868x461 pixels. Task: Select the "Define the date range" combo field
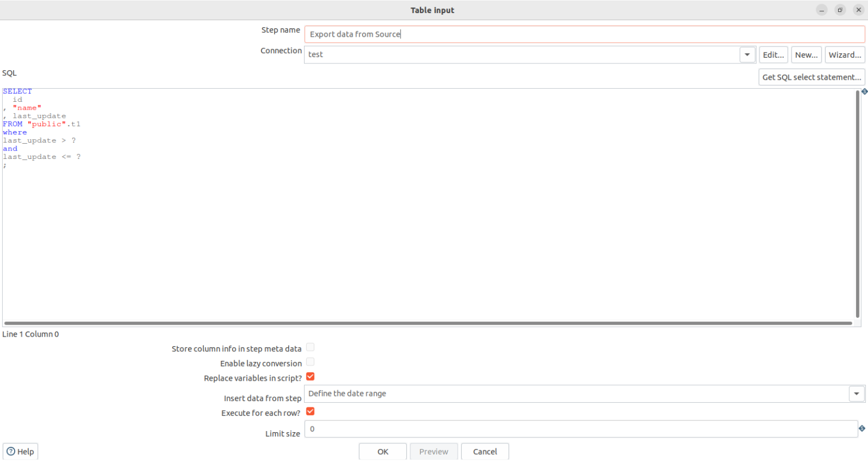coord(565,393)
